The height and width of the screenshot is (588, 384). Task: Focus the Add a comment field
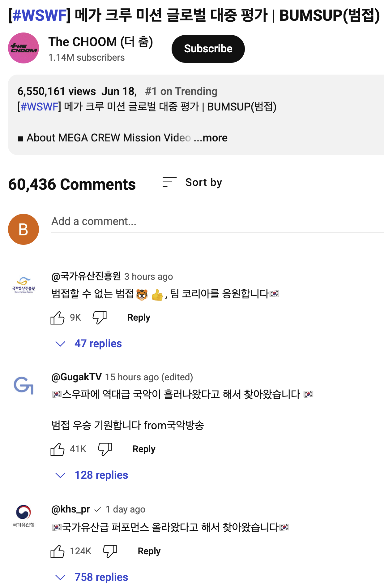pos(216,222)
